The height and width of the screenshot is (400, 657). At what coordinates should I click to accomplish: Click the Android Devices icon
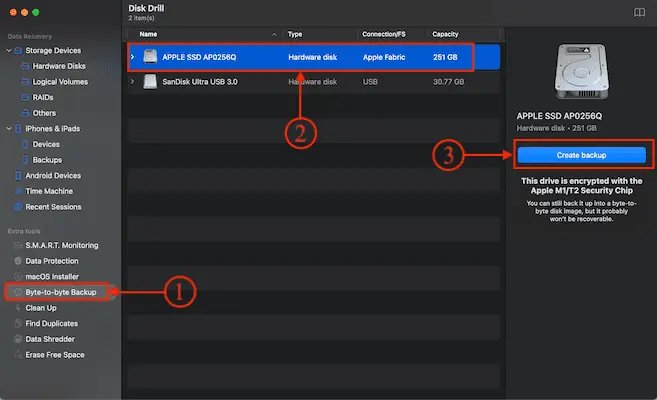18,175
